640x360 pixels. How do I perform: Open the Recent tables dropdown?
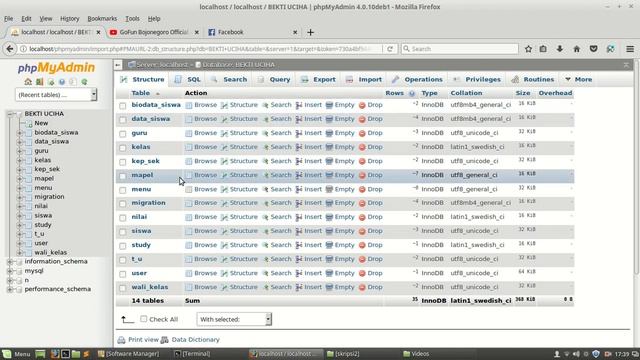click(x=56, y=95)
